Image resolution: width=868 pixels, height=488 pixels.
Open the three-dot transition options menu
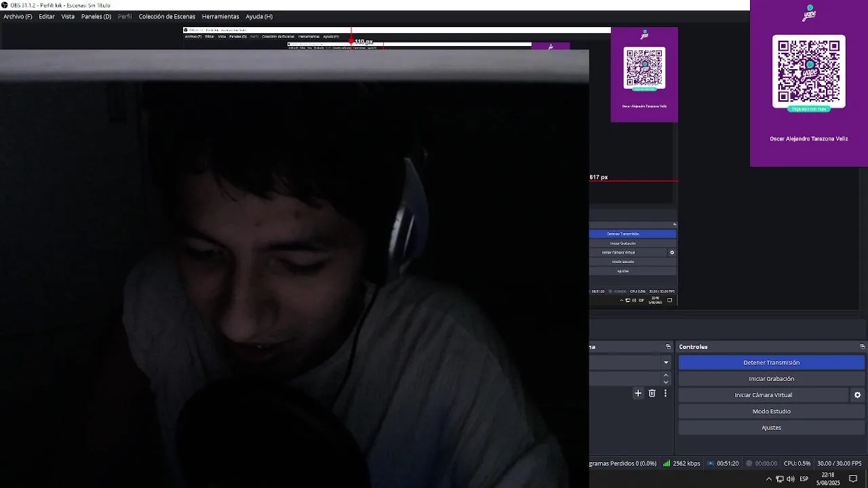[665, 393]
